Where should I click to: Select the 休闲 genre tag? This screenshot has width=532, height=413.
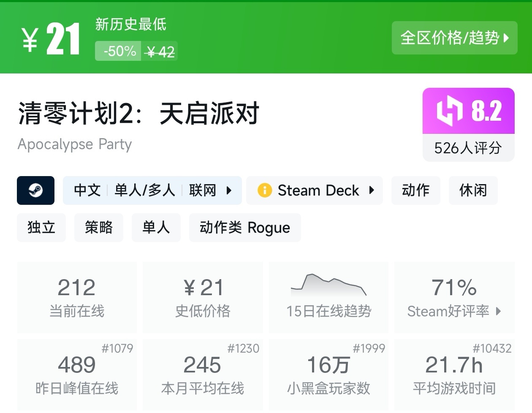473,190
